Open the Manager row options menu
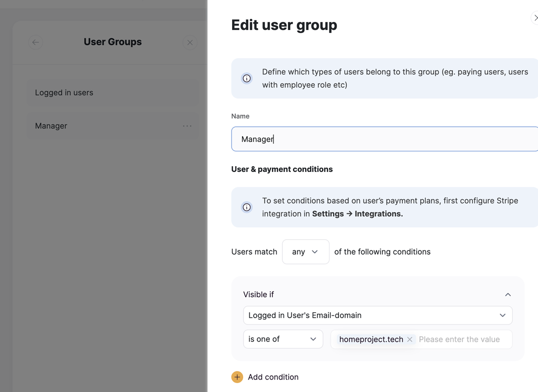538x392 pixels. click(187, 126)
